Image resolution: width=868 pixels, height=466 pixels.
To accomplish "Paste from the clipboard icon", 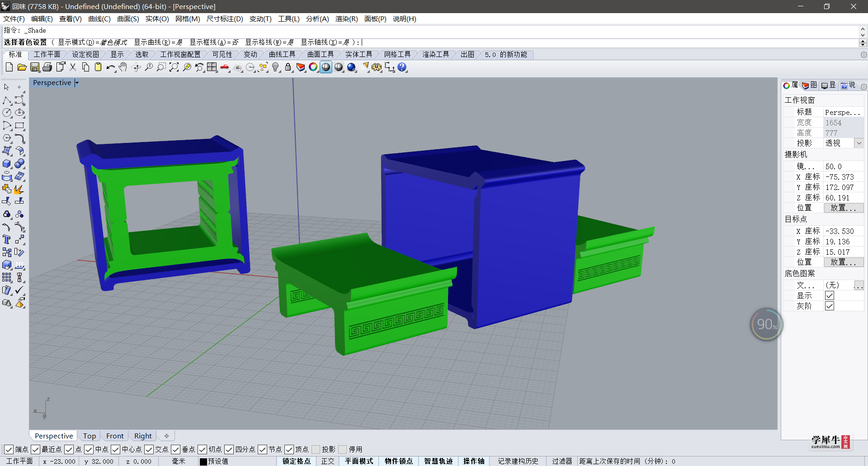I will [x=98, y=67].
